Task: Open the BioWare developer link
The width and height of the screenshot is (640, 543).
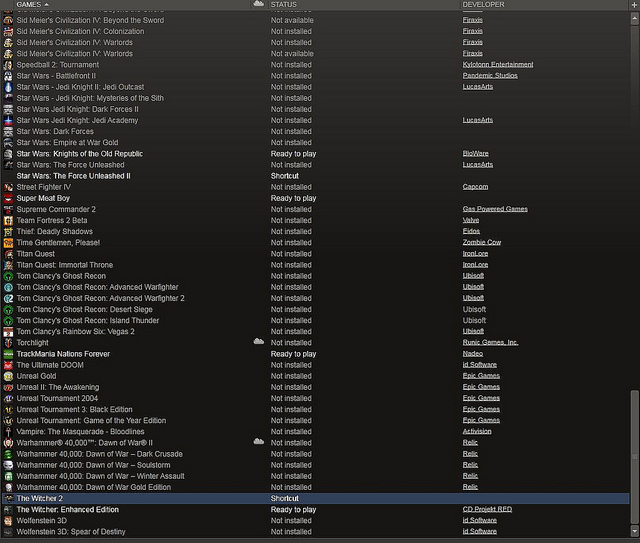Action: click(476, 154)
